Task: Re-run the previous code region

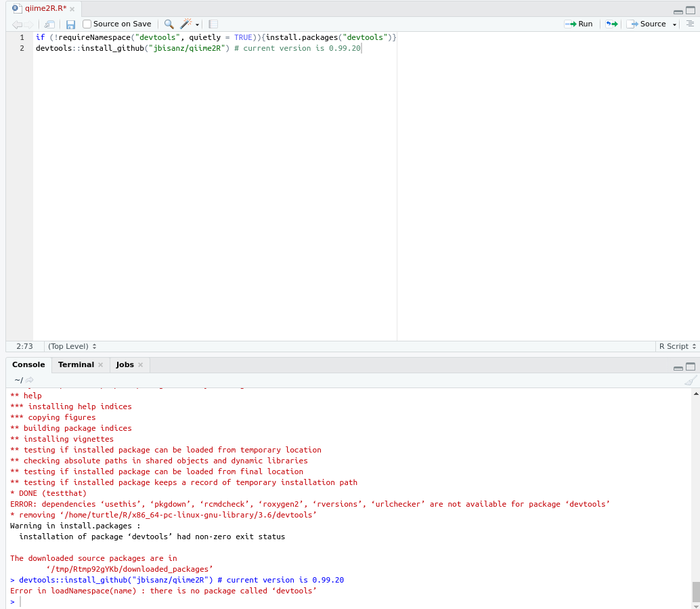Action: (x=611, y=24)
